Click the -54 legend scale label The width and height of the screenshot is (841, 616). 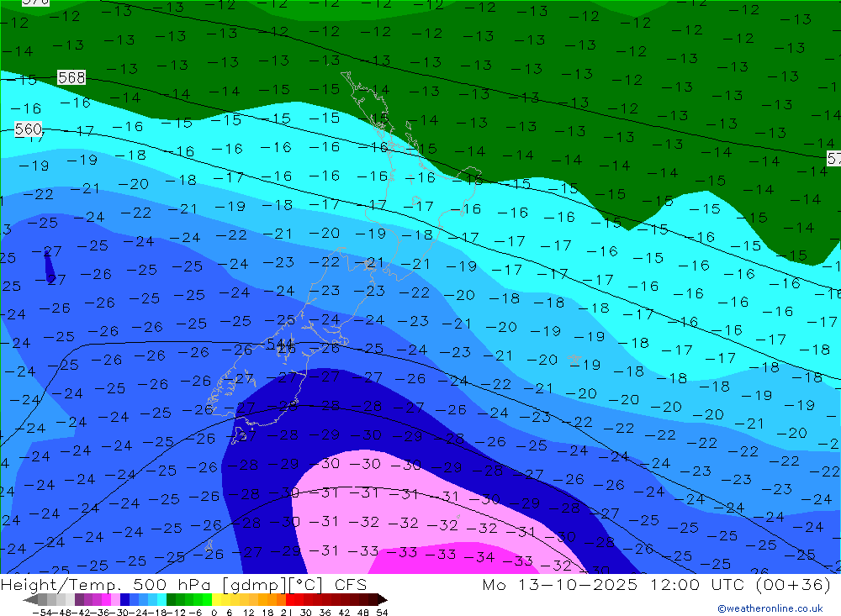coord(42,613)
